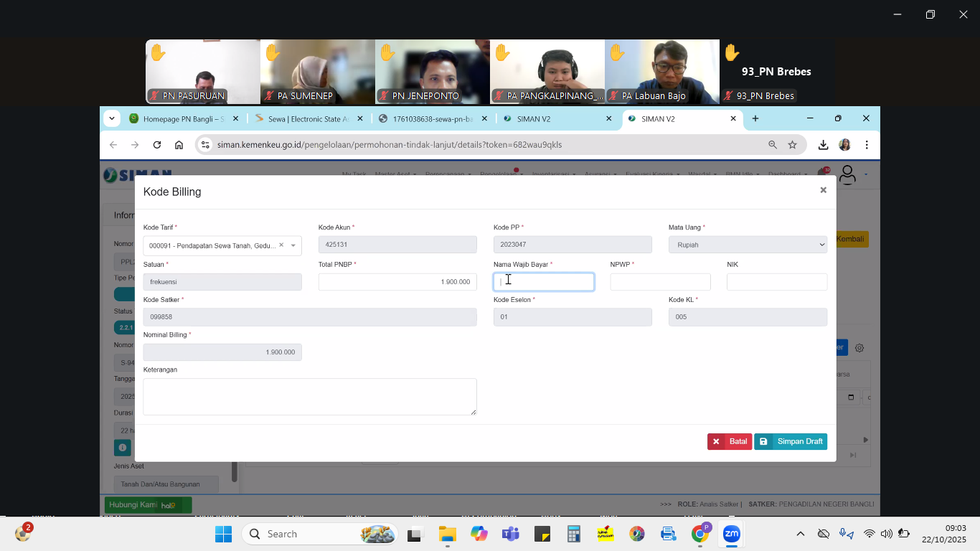The width and height of the screenshot is (980, 551).
Task: Open Zoom from the Windows taskbar
Action: (731, 534)
